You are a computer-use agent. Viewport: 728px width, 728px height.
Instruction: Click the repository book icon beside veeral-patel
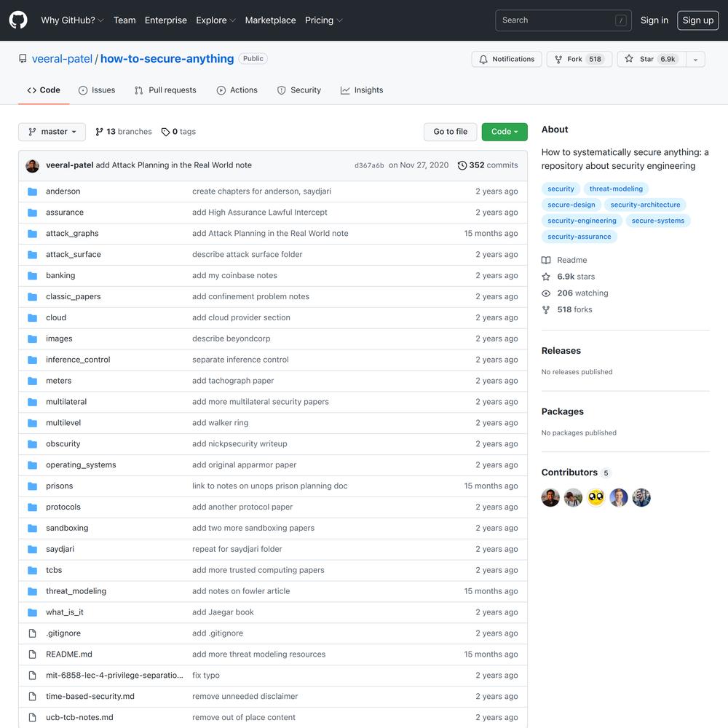23,58
